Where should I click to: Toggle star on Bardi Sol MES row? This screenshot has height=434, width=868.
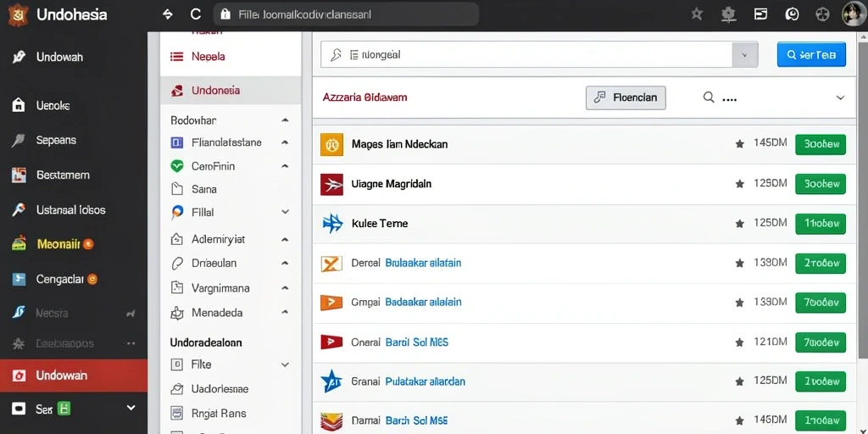pyautogui.click(x=739, y=342)
